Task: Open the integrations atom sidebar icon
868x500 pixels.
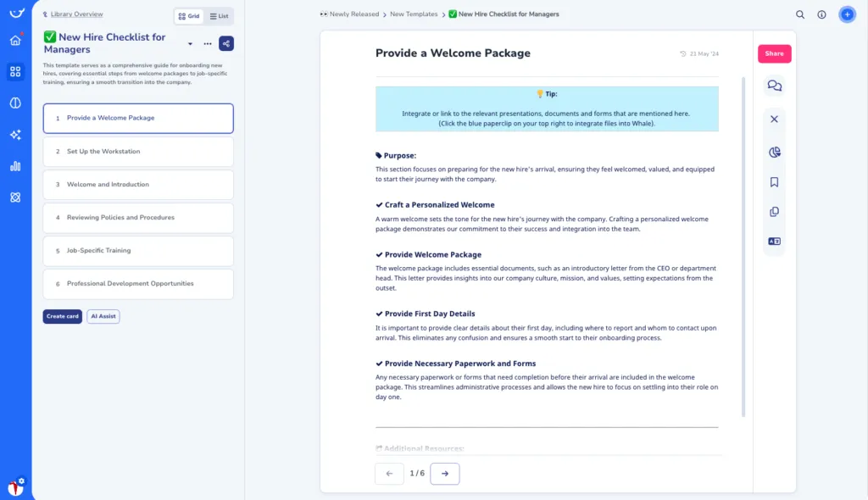Action: [x=15, y=197]
